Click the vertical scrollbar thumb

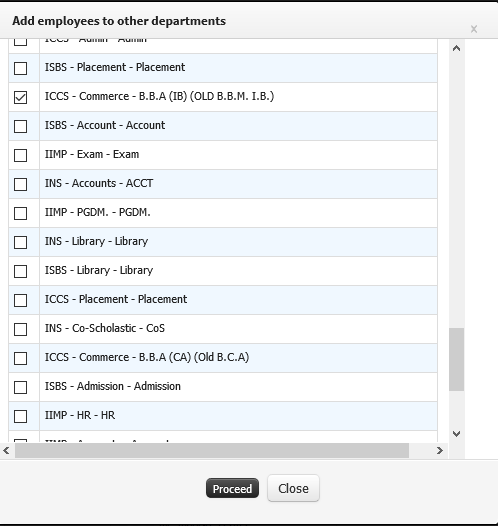pyautogui.click(x=456, y=359)
